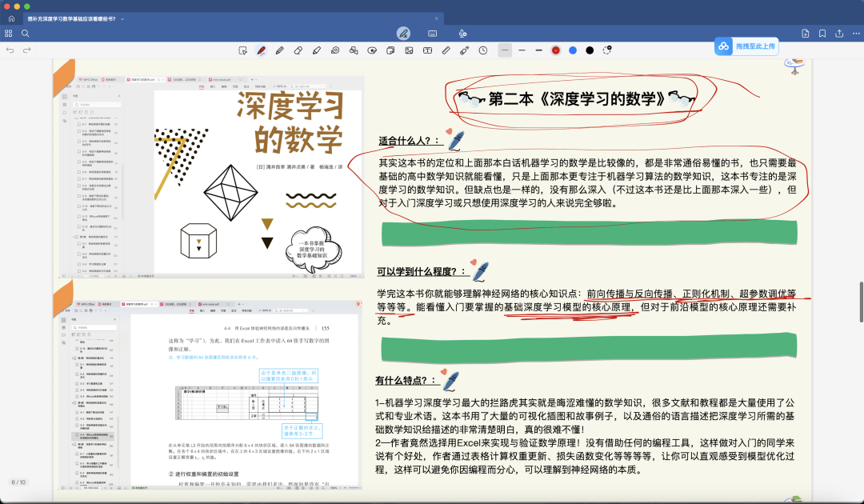Expand the document title dropdown arrow
The image size is (864, 504).
tap(122, 18)
